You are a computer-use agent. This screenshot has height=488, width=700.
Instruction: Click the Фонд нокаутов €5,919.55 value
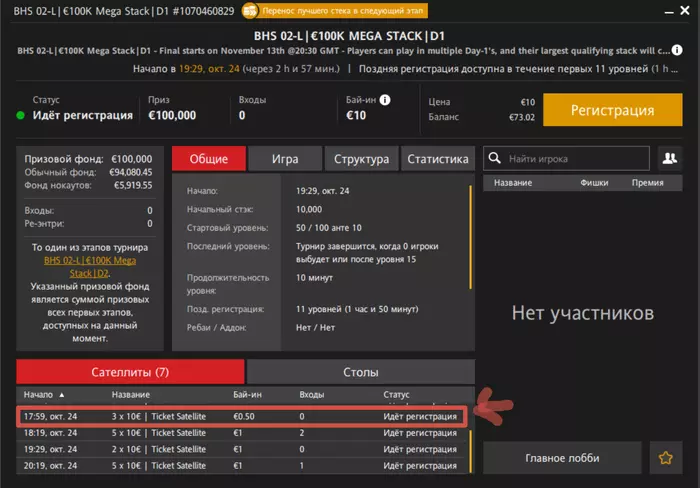click(x=133, y=185)
